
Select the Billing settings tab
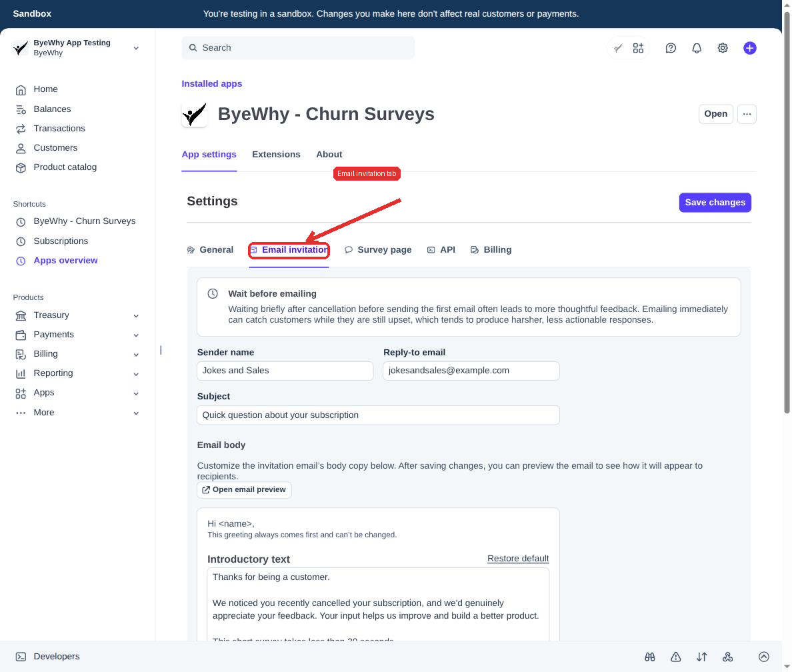tap(491, 250)
